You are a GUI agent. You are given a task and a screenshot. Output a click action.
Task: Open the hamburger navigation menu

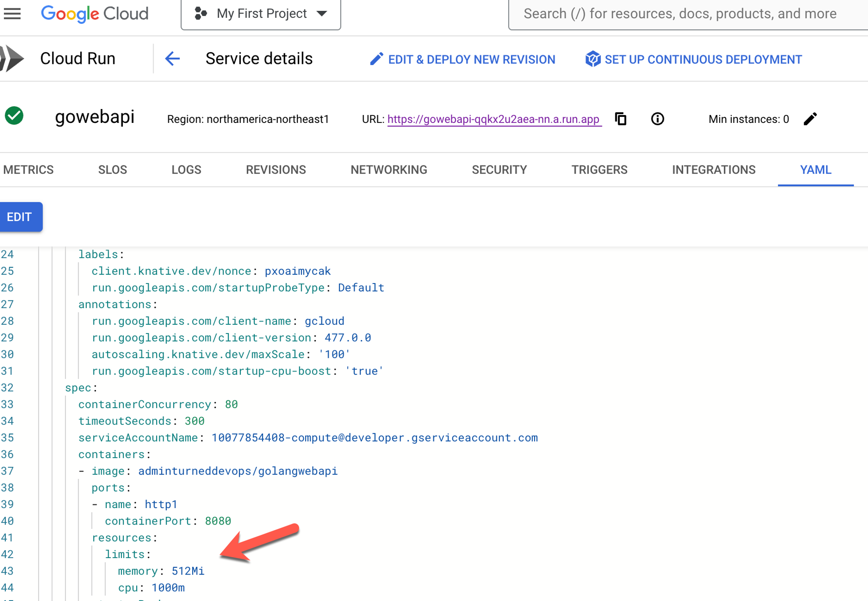point(12,14)
